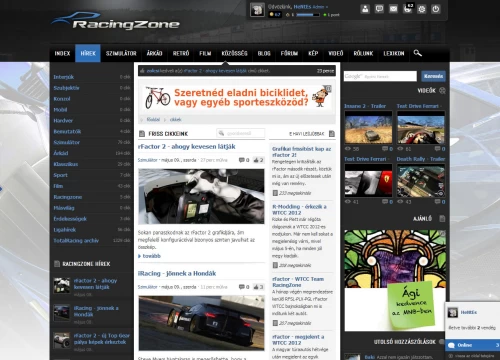This screenshot has width=500, height=360.
Task: Click the bicycle ad banner
Action: point(237,98)
